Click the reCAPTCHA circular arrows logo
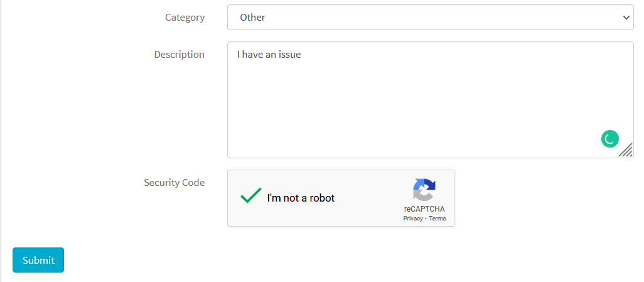The image size is (644, 282). 424,190
